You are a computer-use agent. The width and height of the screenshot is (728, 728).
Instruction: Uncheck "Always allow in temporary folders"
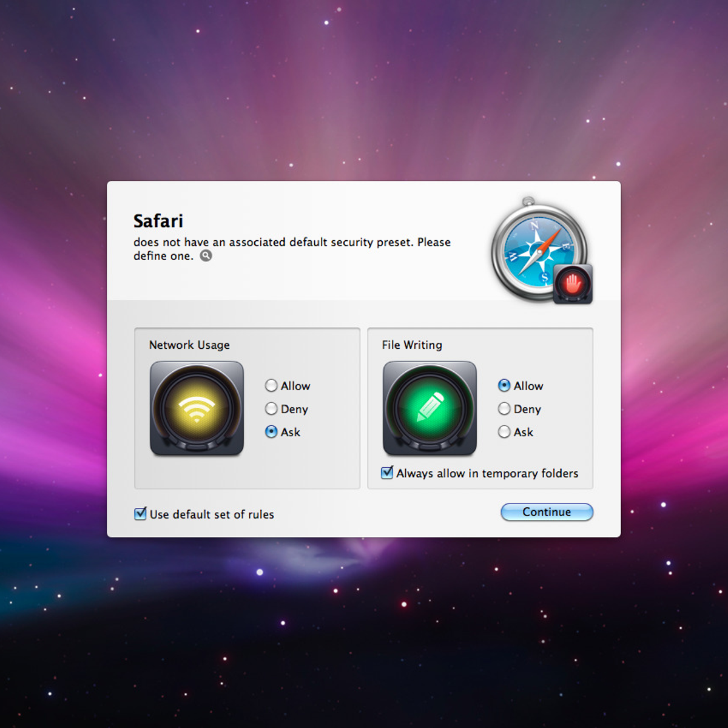pyautogui.click(x=387, y=473)
